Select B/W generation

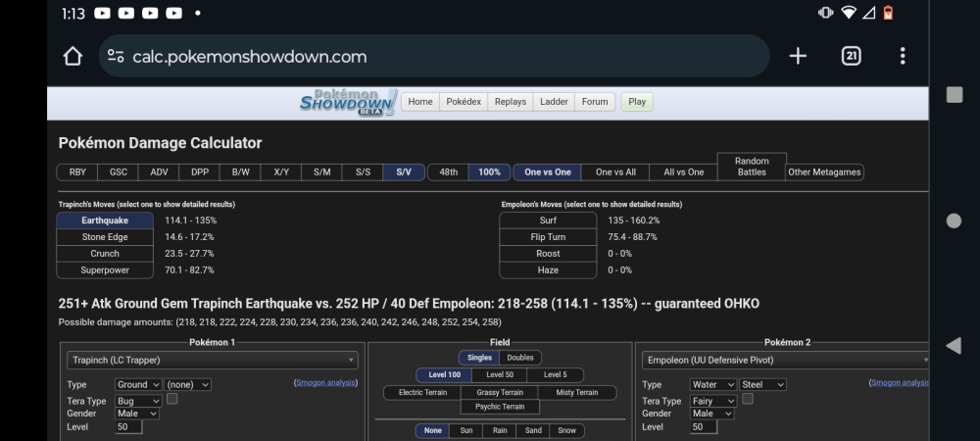241,172
